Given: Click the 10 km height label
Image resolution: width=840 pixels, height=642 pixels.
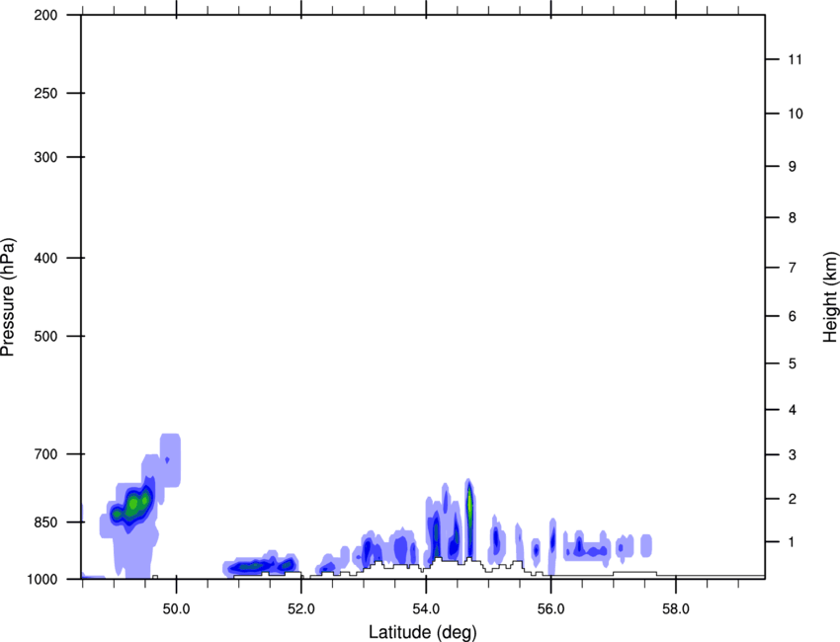Looking at the screenshot, I should tap(796, 114).
